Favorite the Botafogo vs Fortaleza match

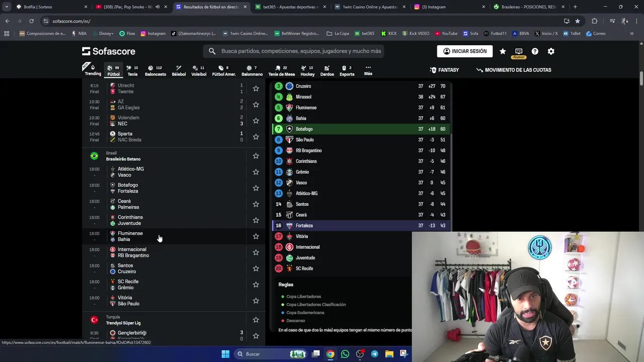point(256,188)
